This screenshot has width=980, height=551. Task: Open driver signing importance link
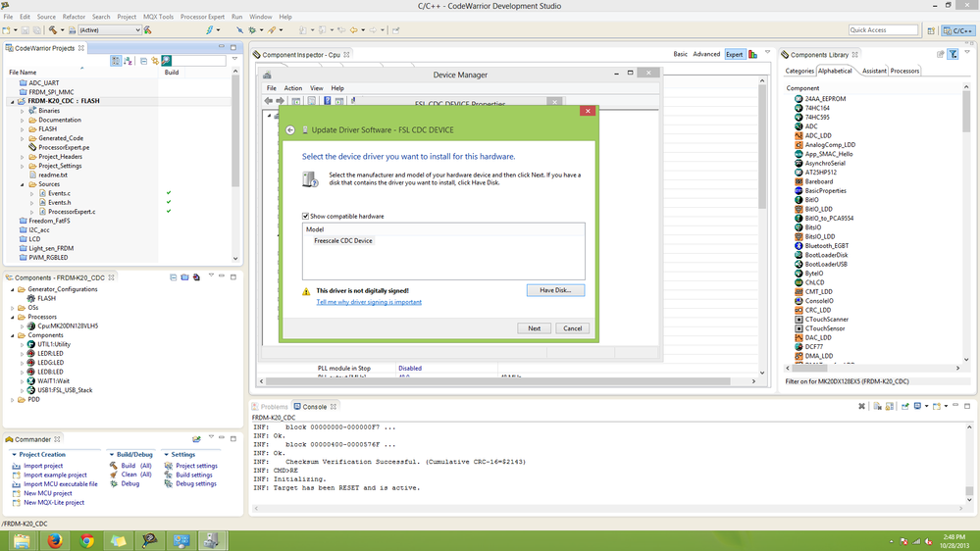click(x=369, y=302)
